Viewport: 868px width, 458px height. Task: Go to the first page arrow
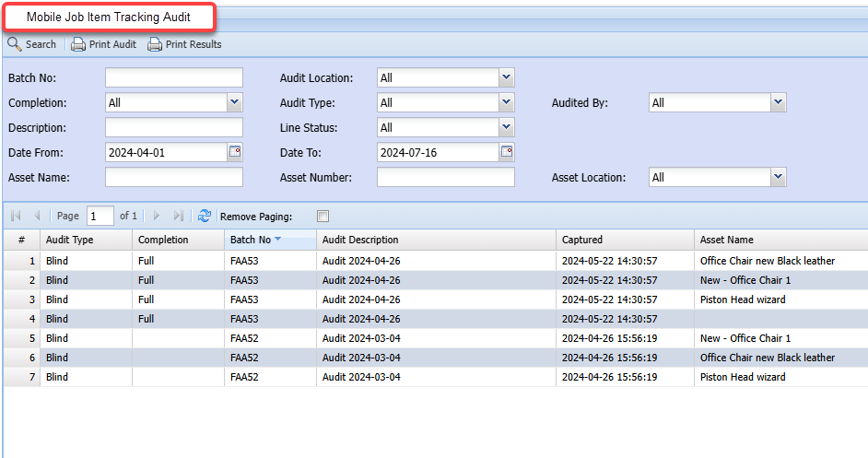point(16,216)
